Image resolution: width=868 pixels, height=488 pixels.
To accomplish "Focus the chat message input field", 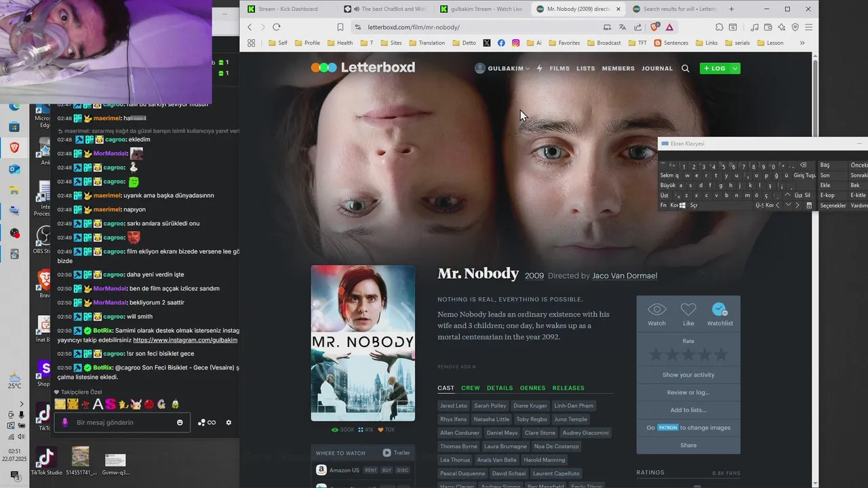I will point(122,422).
